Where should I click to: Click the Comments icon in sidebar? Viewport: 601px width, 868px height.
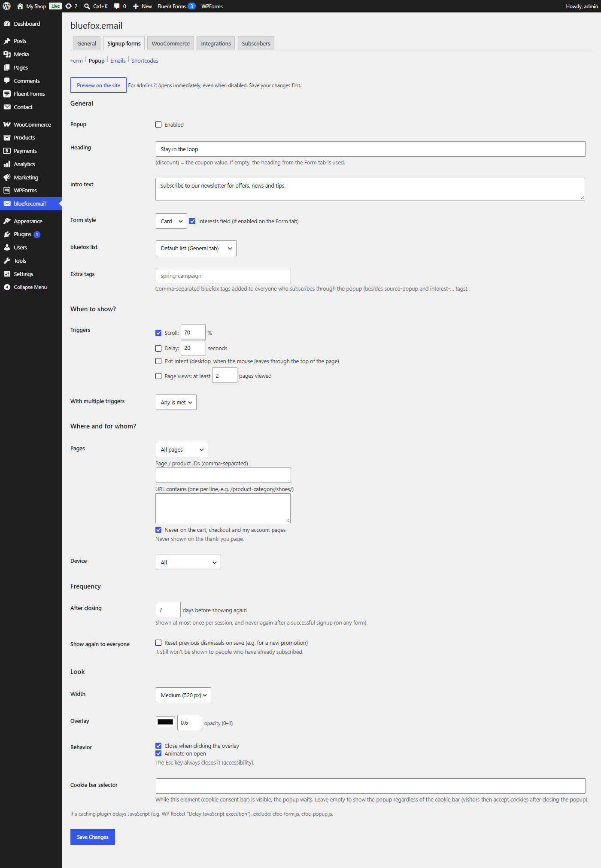(x=7, y=81)
